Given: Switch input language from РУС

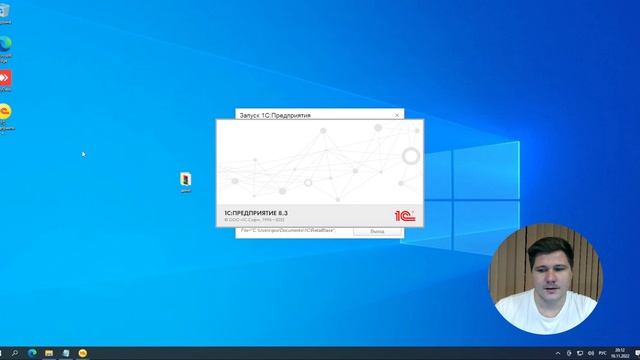Looking at the screenshot, I should pyautogui.click(x=602, y=353).
